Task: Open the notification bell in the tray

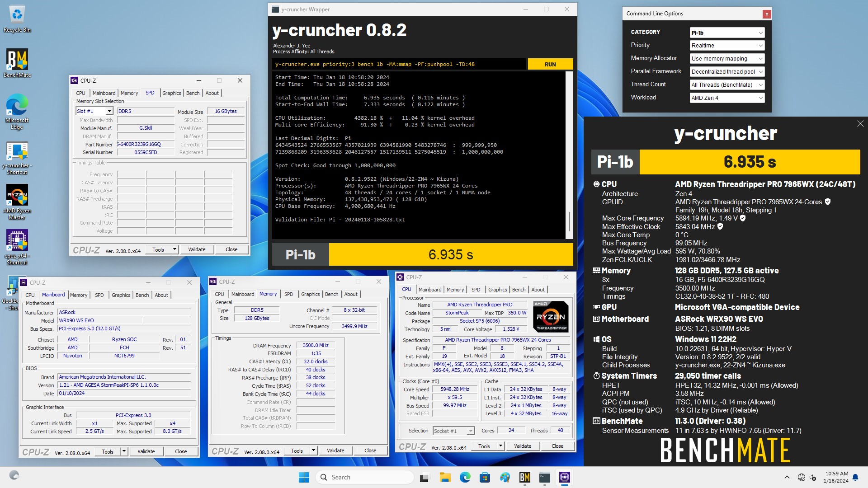Action: click(855, 477)
